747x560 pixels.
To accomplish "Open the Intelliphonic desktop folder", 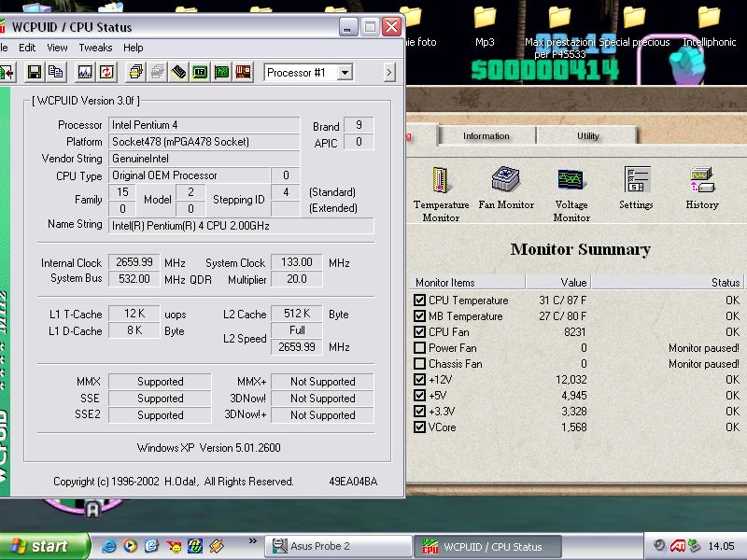I will [x=710, y=28].
